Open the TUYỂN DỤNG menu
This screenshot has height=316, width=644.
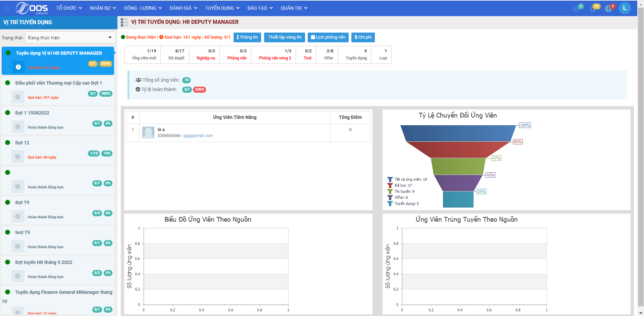pos(222,8)
